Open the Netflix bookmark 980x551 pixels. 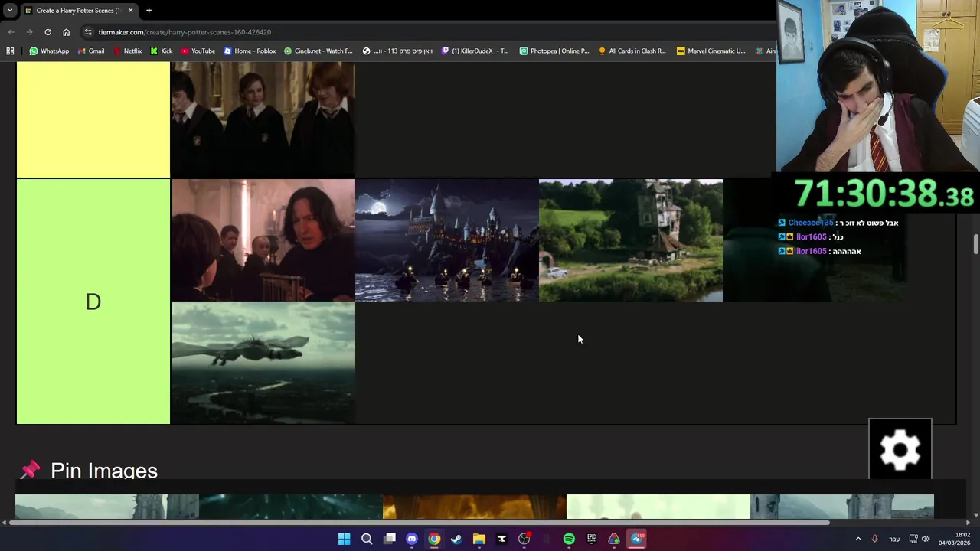pos(127,51)
